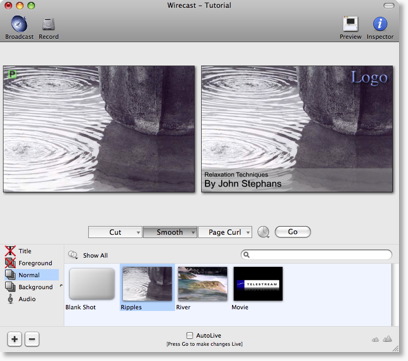Click the Show All shots icon
This screenshot has height=361, width=408.
click(73, 255)
